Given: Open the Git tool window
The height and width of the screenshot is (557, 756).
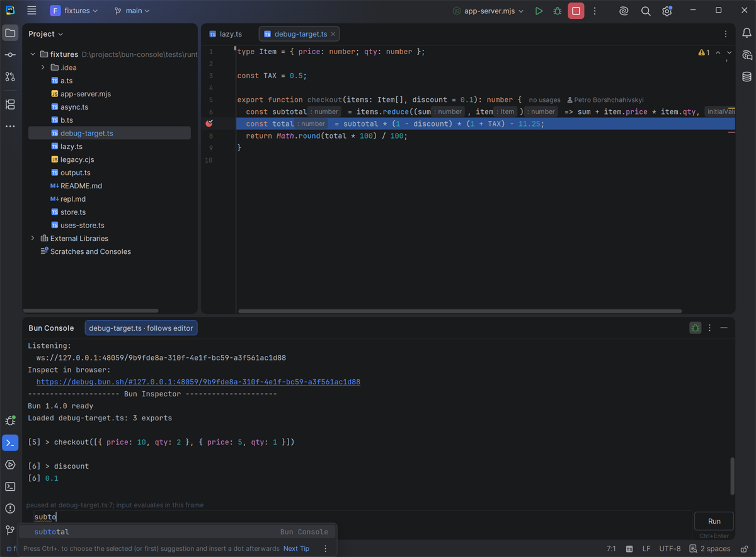Looking at the screenshot, I should (10, 531).
